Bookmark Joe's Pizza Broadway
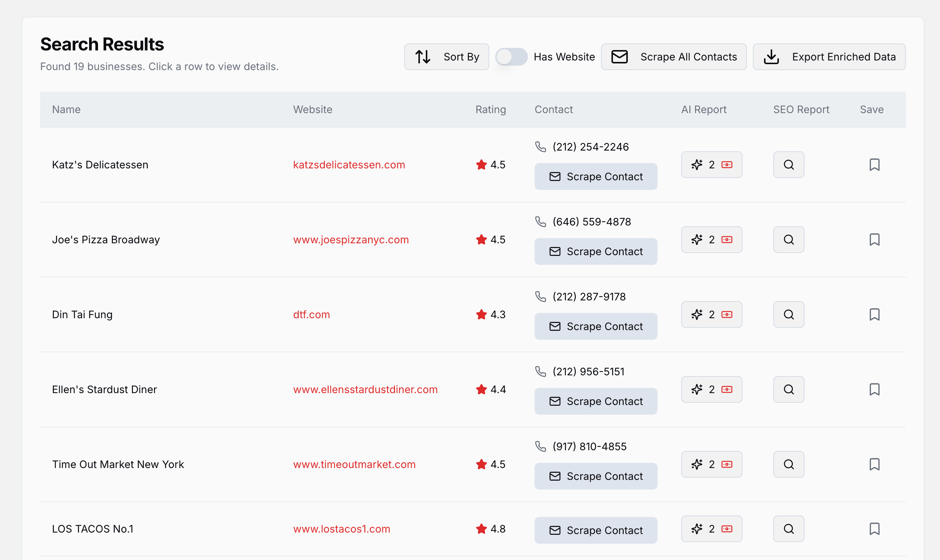The width and height of the screenshot is (940, 560). click(x=874, y=240)
